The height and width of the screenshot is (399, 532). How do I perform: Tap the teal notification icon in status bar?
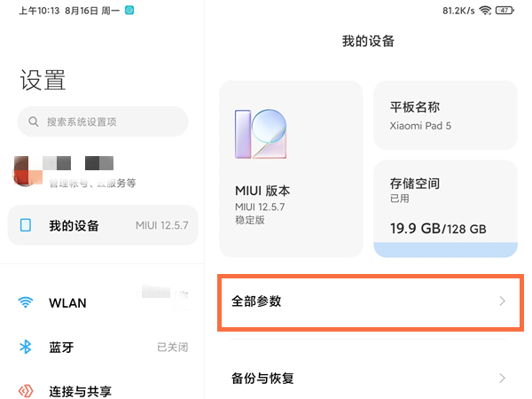coord(129,11)
